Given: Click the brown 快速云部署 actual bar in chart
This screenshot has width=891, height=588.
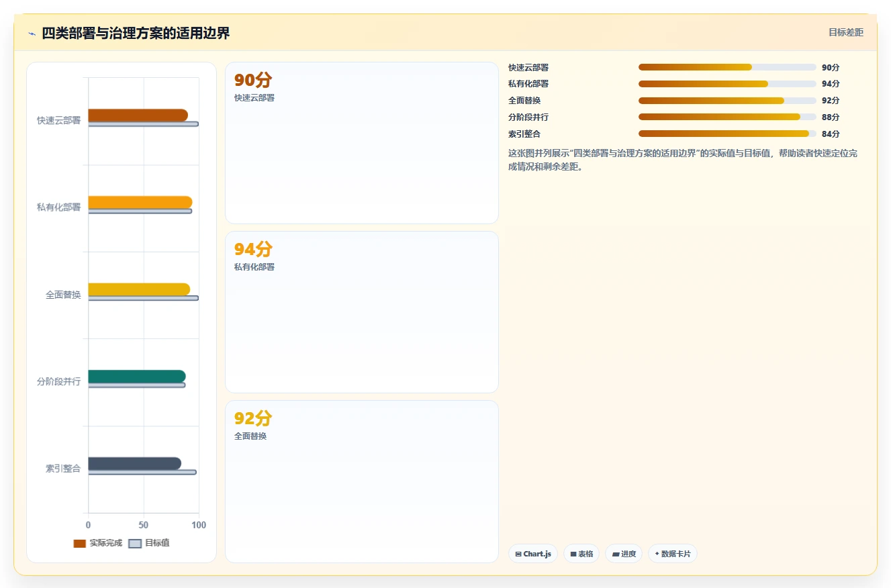Looking at the screenshot, I should [x=138, y=115].
